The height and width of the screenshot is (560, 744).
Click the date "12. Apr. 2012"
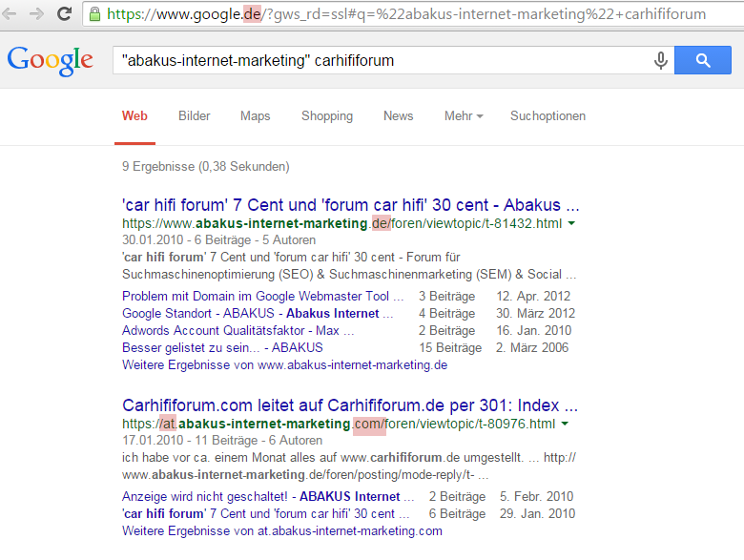[x=533, y=296]
